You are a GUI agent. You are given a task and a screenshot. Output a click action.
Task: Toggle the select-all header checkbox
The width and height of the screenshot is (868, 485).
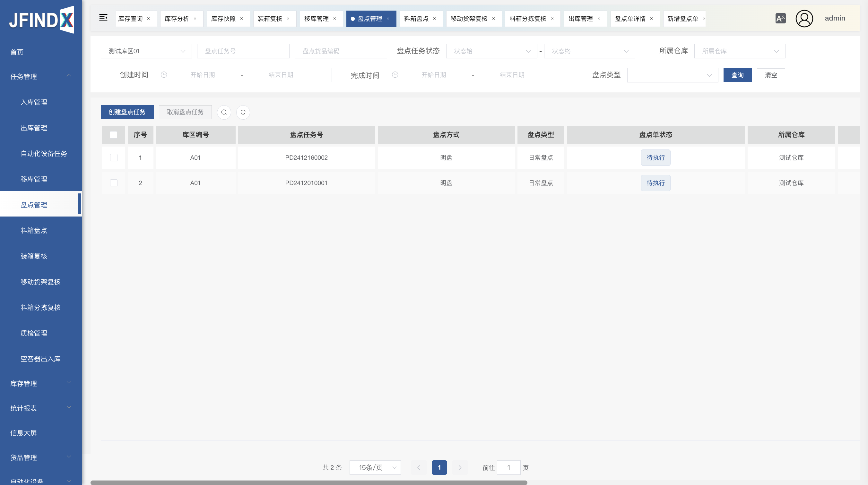point(114,135)
